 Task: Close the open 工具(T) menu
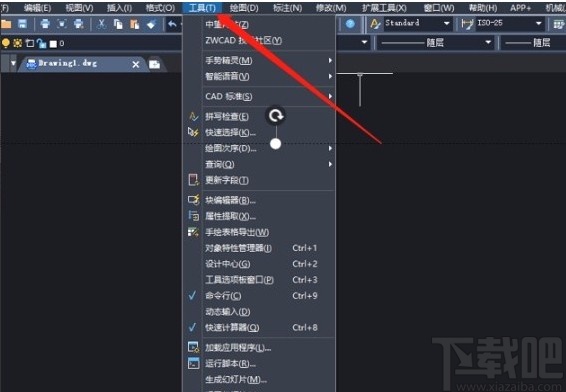point(202,8)
